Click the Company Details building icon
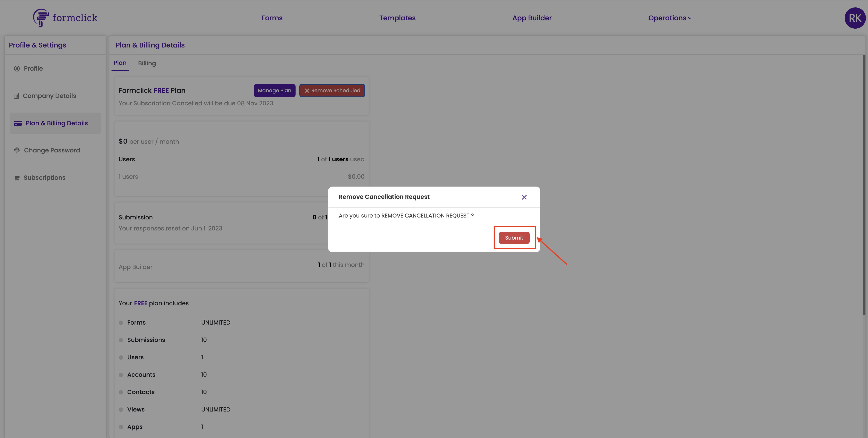The height and width of the screenshot is (438, 868). click(16, 96)
